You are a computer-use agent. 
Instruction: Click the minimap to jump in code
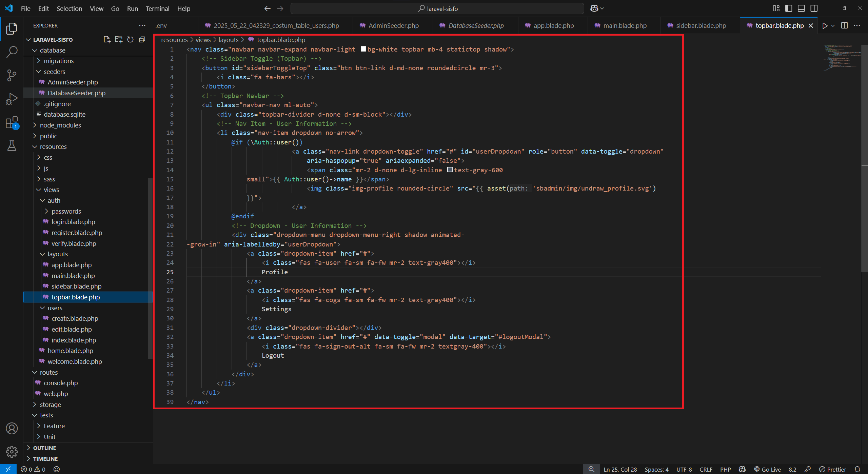coord(841,58)
